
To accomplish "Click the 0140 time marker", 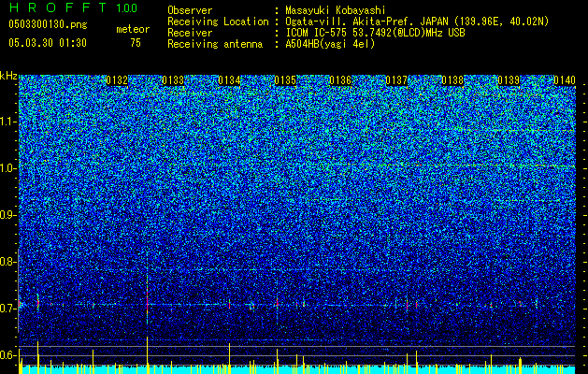I will 565,80.
